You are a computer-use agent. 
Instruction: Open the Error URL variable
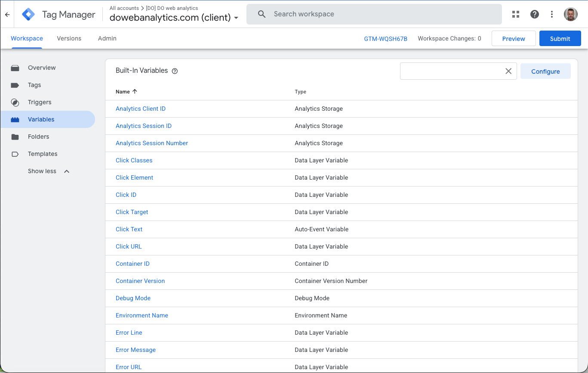click(x=129, y=367)
